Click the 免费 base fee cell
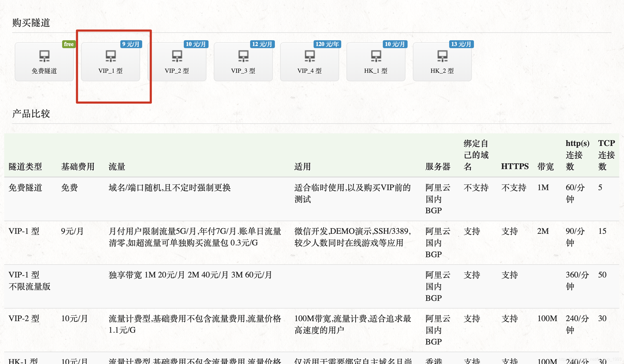 (x=70, y=188)
